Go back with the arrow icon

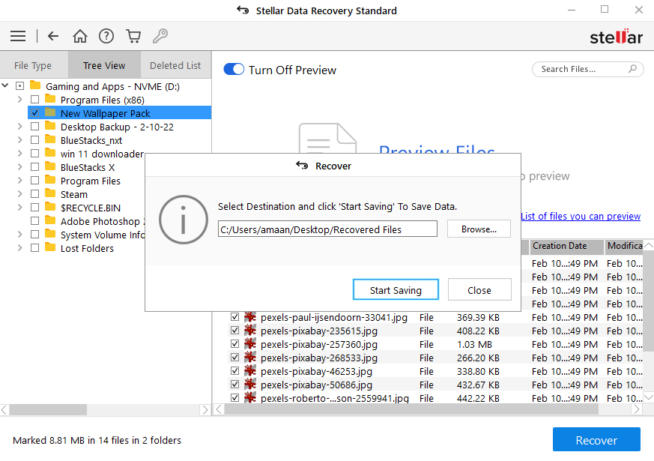pyautogui.click(x=53, y=36)
